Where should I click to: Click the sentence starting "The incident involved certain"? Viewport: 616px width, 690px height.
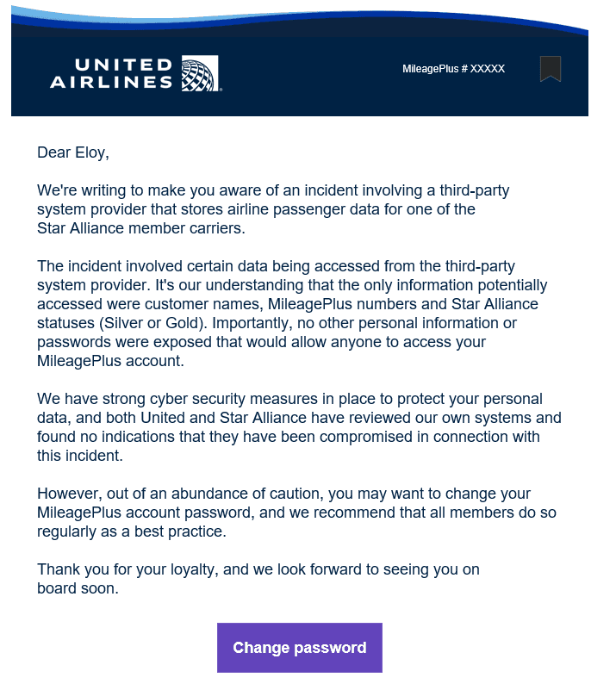pyautogui.click(x=276, y=276)
